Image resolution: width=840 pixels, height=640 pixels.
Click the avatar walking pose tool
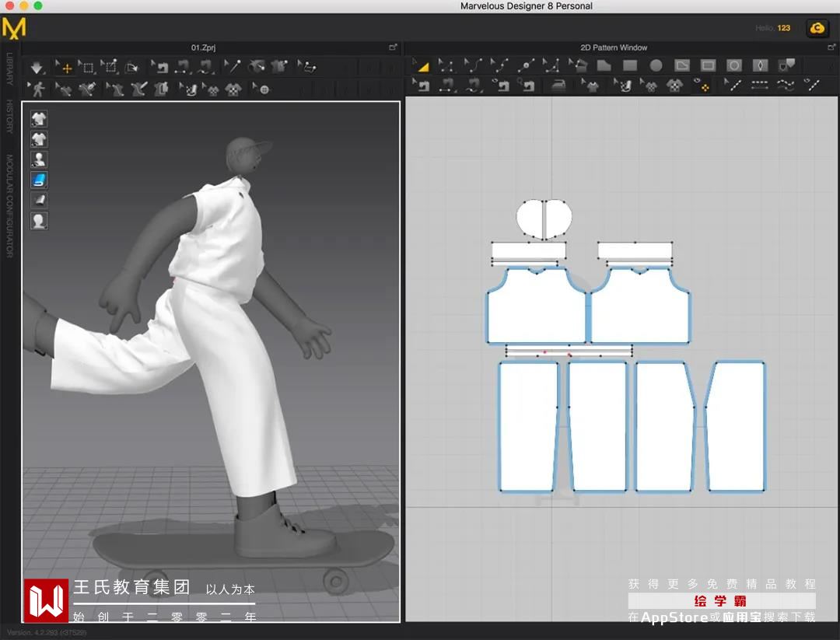(x=37, y=89)
